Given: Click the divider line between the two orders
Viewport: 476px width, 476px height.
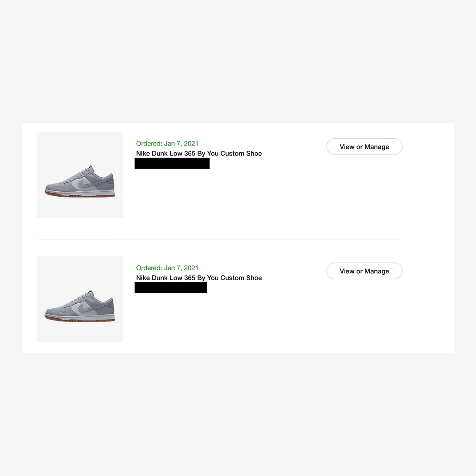Looking at the screenshot, I should (219, 239).
